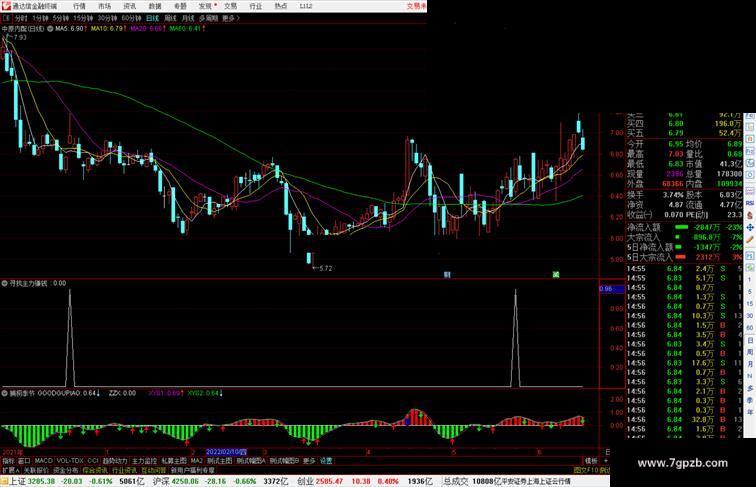Open the 综合资讯 tab

pyautogui.click(x=95, y=470)
